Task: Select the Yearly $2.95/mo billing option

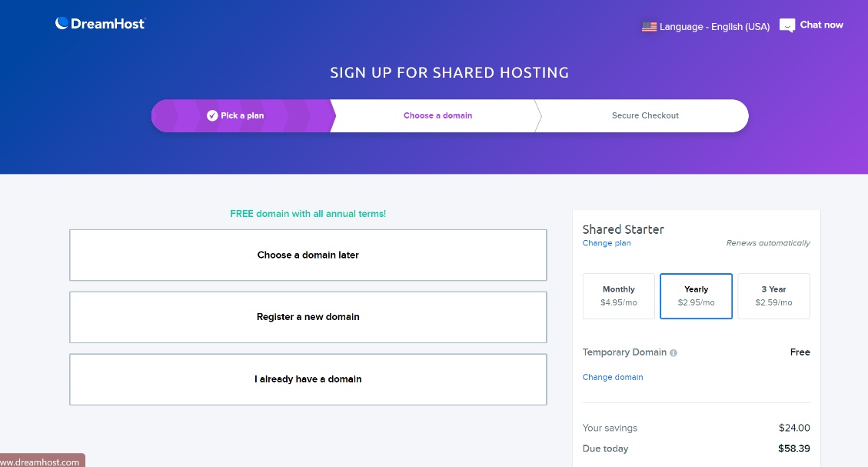Action: click(x=696, y=296)
